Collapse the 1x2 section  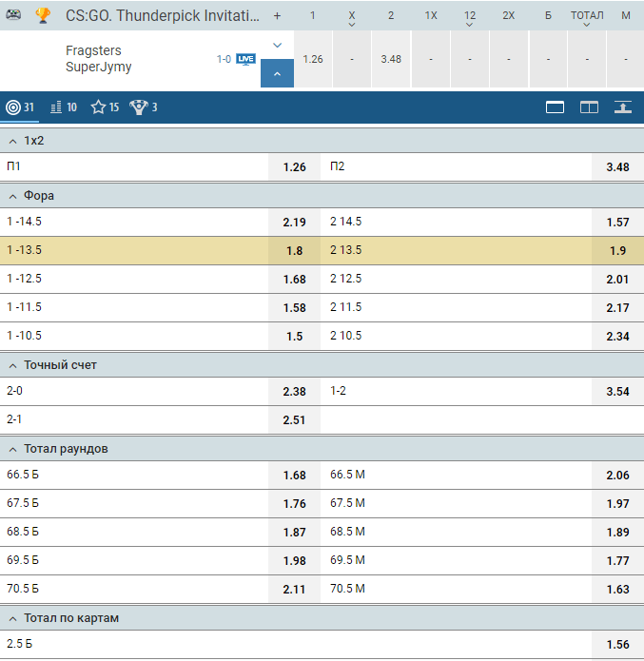12,141
